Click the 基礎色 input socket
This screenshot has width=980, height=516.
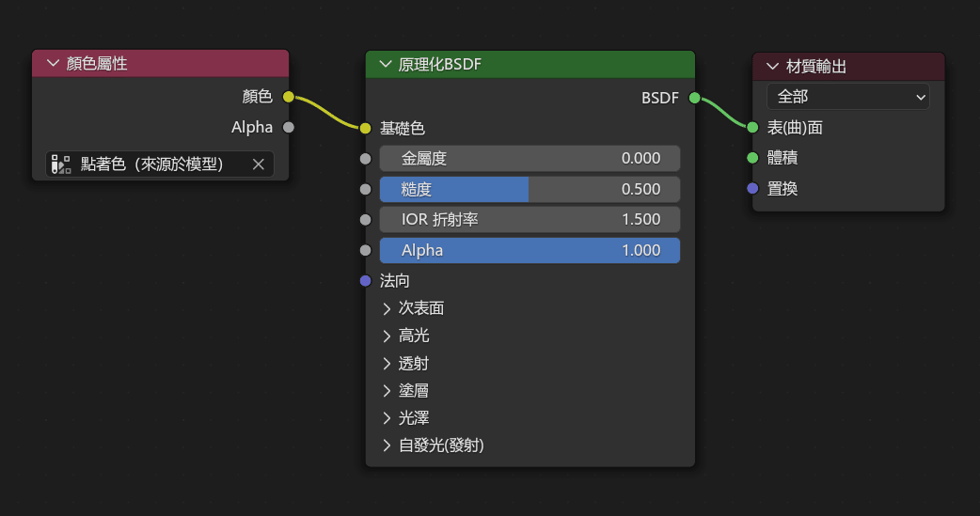click(x=366, y=129)
